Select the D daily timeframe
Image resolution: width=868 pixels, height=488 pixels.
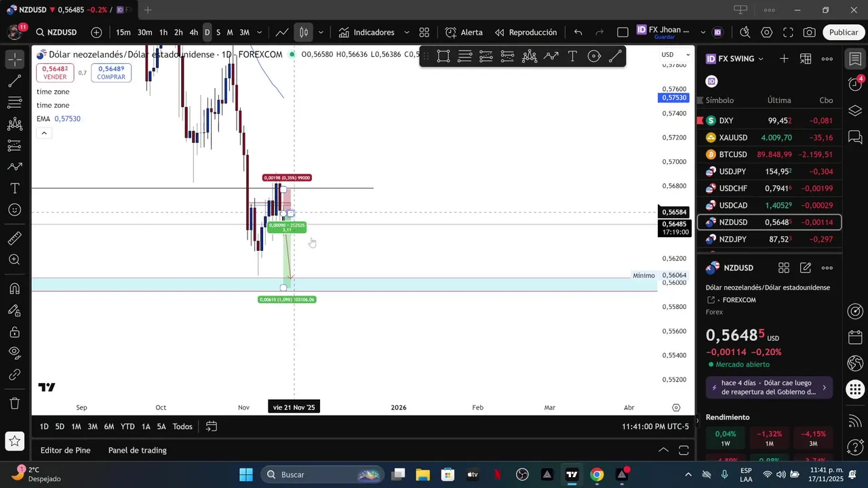click(x=208, y=33)
